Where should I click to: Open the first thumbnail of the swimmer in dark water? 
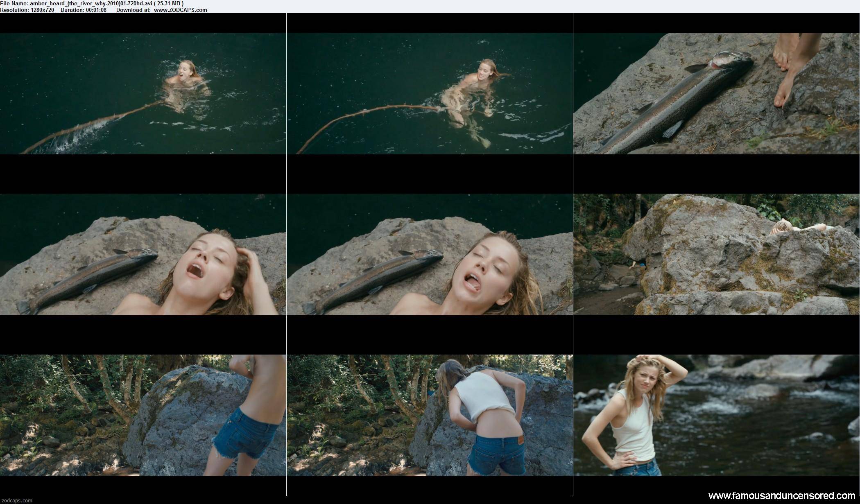coord(143,93)
